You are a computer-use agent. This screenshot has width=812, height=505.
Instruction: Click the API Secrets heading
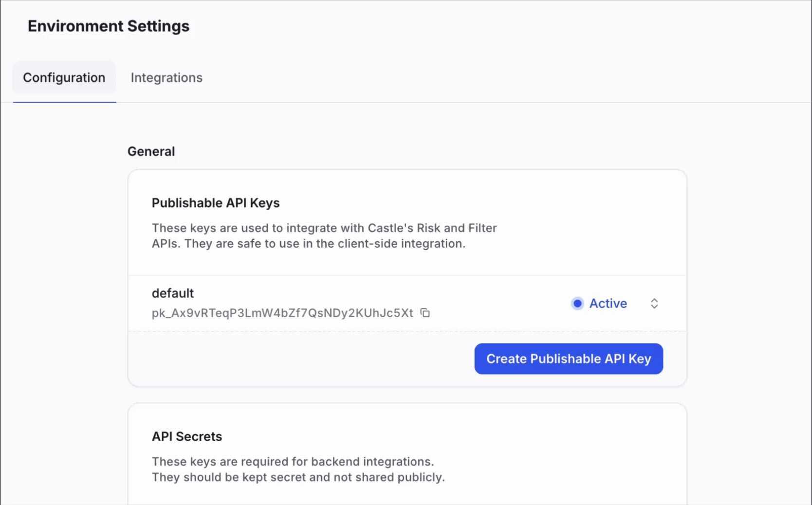tap(187, 436)
